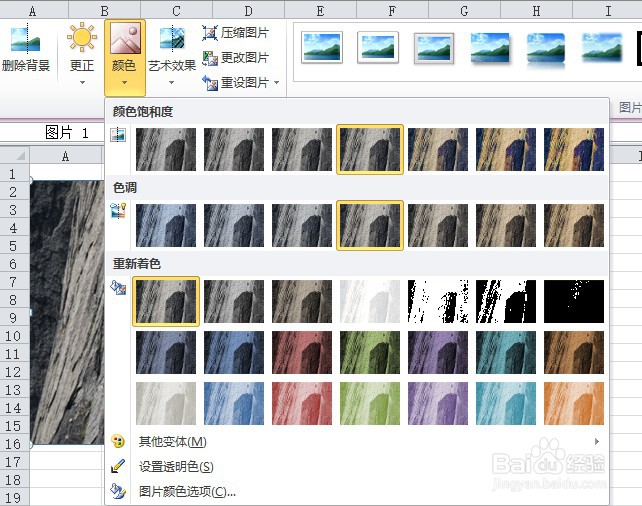The width and height of the screenshot is (642, 506).
Task: Apply the light gray recolor thumbnail
Action: coord(166,403)
